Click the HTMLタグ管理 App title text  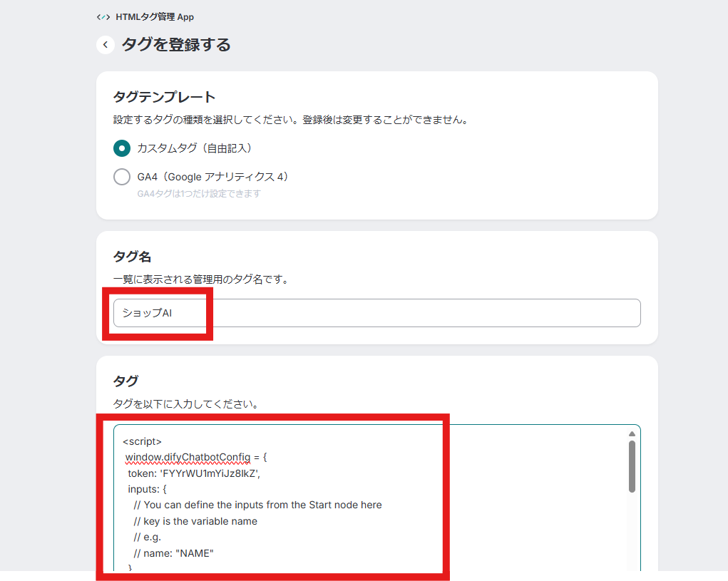pyautogui.click(x=155, y=17)
